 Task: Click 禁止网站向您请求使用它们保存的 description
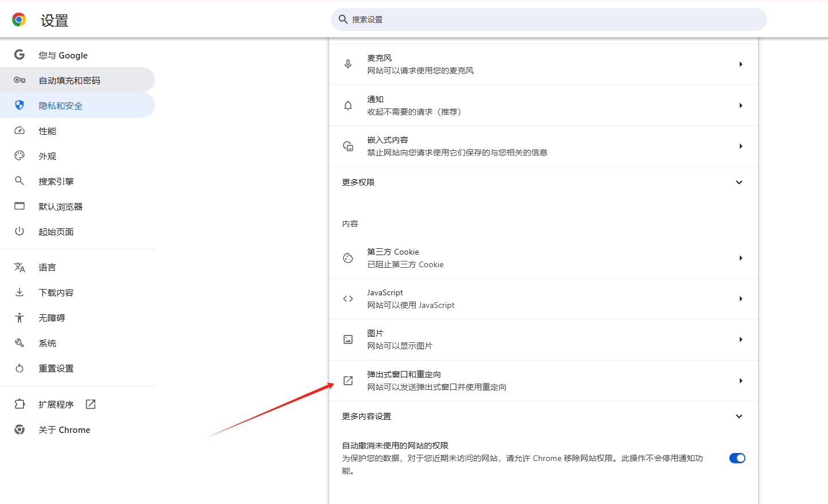(x=457, y=153)
